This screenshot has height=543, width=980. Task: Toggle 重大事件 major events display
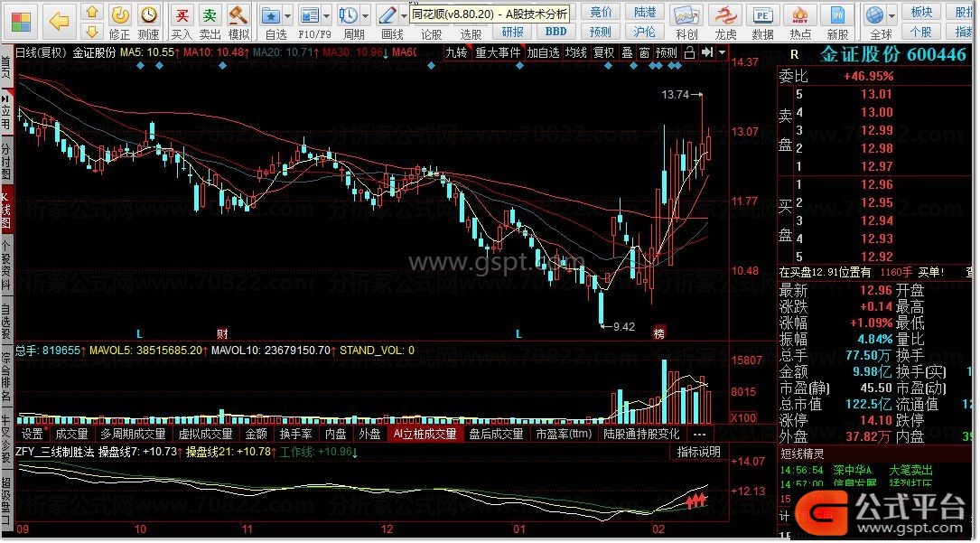tap(498, 52)
